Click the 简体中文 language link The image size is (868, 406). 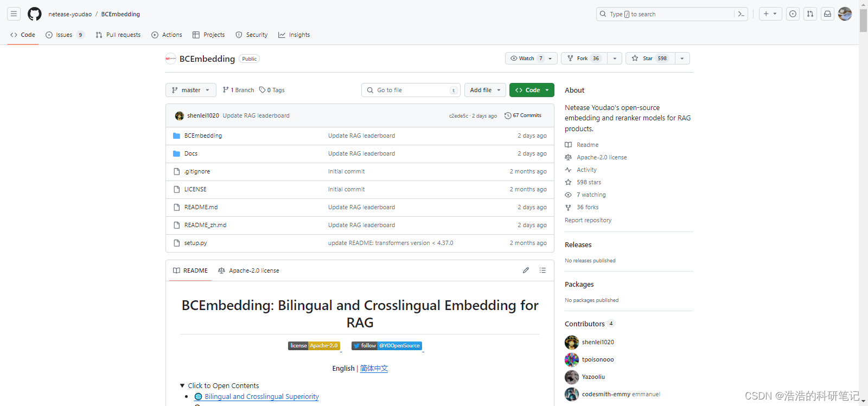click(374, 369)
